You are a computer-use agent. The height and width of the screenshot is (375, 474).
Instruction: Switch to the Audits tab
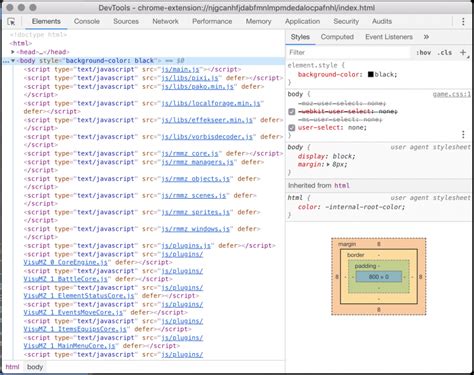[x=382, y=21]
